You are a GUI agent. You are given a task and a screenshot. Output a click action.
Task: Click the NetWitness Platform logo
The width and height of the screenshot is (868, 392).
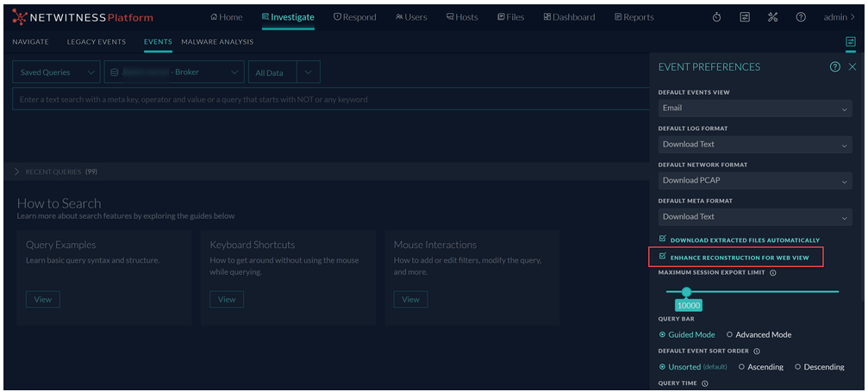[x=83, y=18]
